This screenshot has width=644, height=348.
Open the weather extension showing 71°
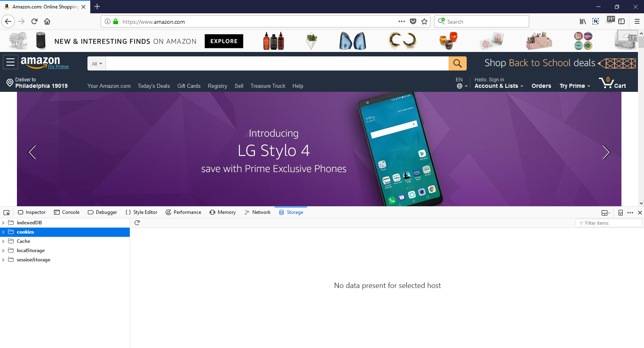point(611,20)
